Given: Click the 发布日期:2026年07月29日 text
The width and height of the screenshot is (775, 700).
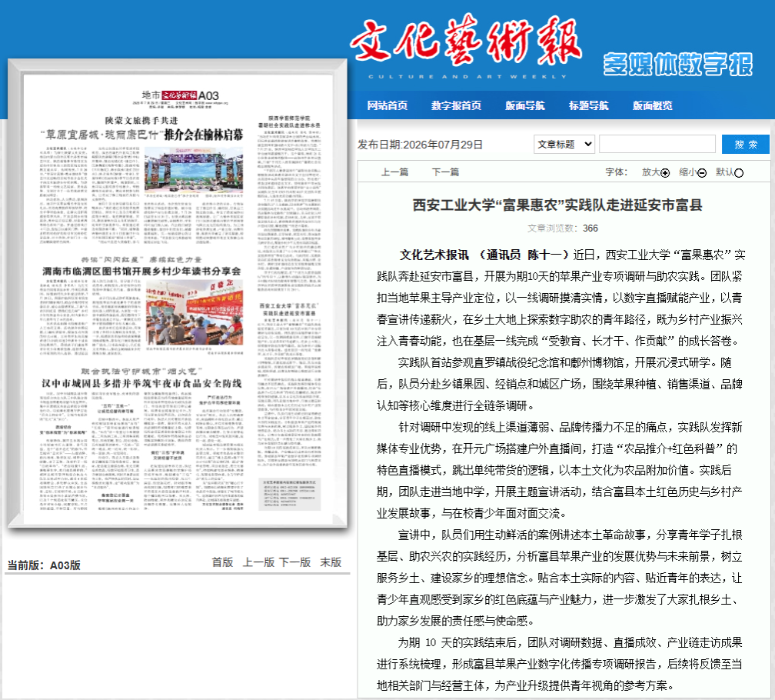Looking at the screenshot, I should 420,145.
